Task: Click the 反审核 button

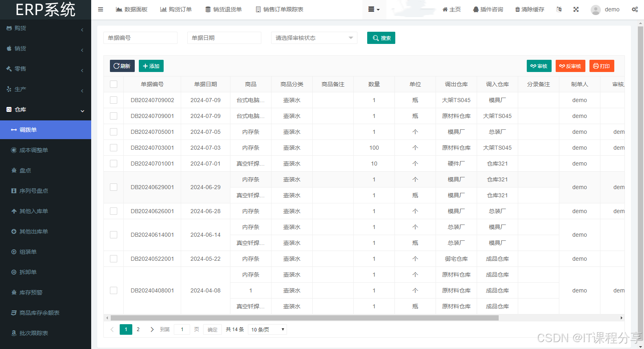Action: [570, 66]
